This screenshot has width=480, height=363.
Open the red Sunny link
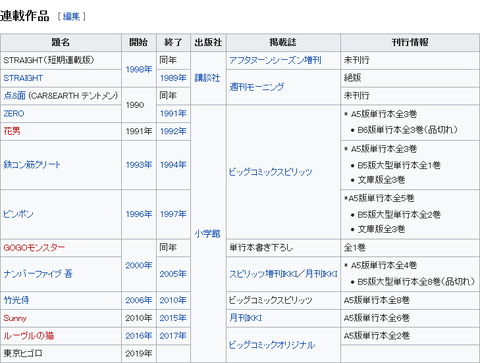click(15, 318)
